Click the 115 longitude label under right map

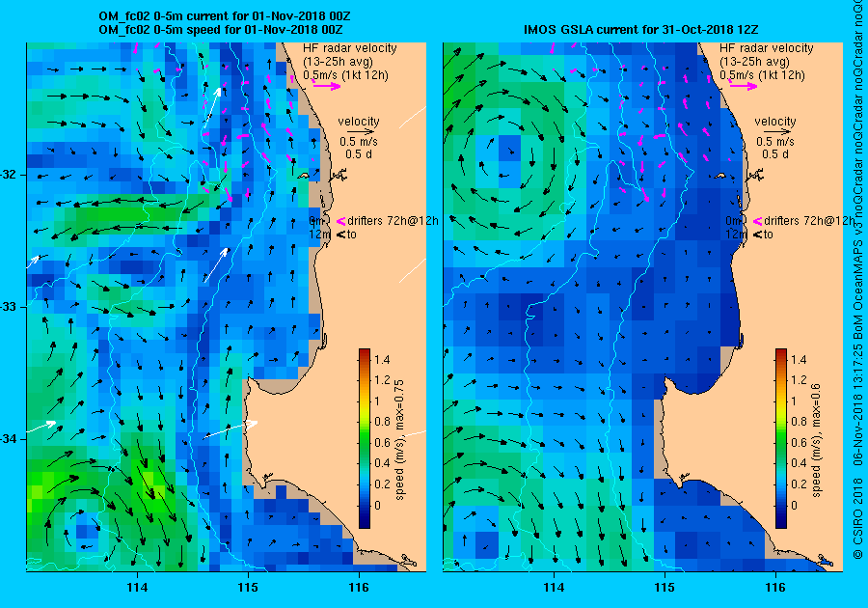click(665, 588)
